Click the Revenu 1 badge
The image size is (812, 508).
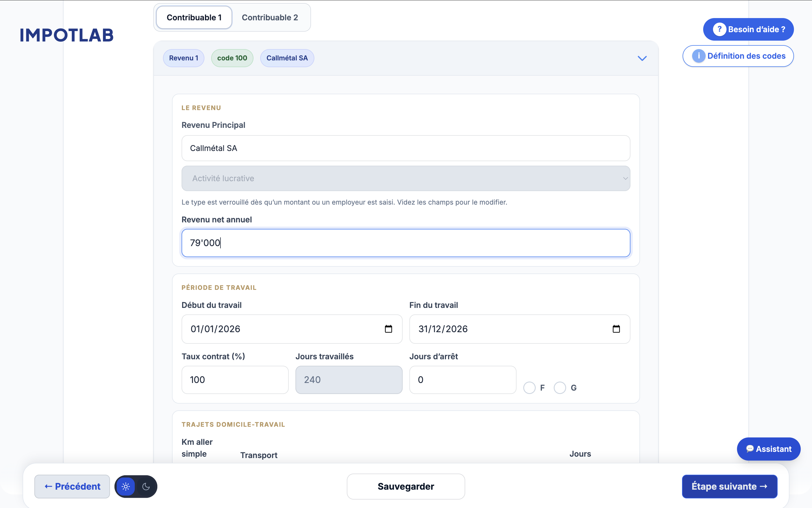184,58
